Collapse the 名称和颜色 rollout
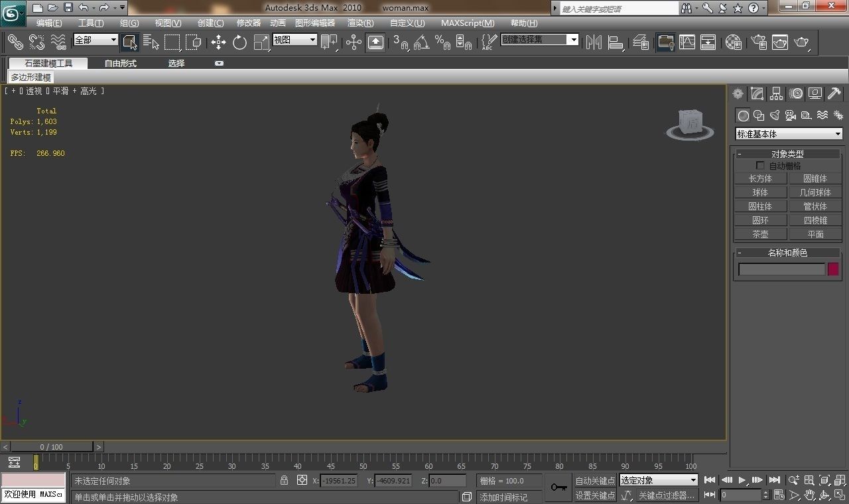Screen dimensions: 849x504 [x=787, y=253]
